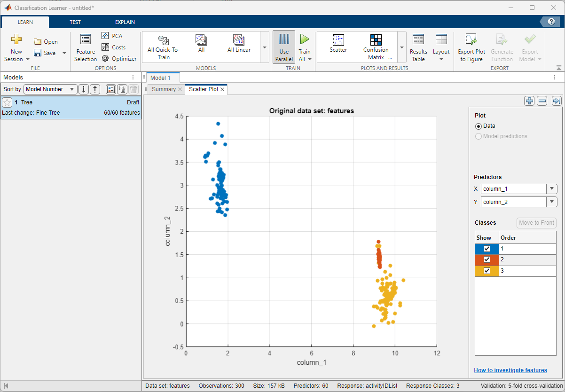The image size is (565, 392).
Task: Switch to the TEST ribbon tab
Action: (75, 22)
